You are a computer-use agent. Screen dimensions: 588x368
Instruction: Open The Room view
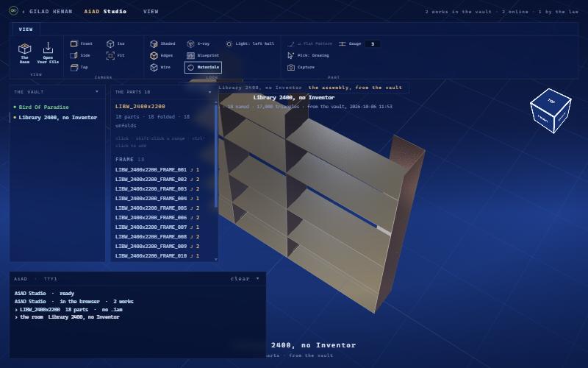point(25,53)
